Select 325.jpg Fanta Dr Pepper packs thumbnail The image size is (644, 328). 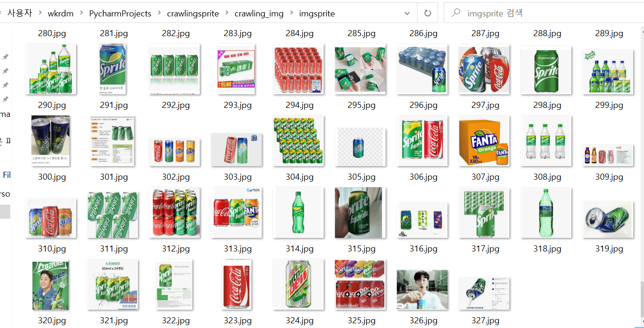click(360, 285)
